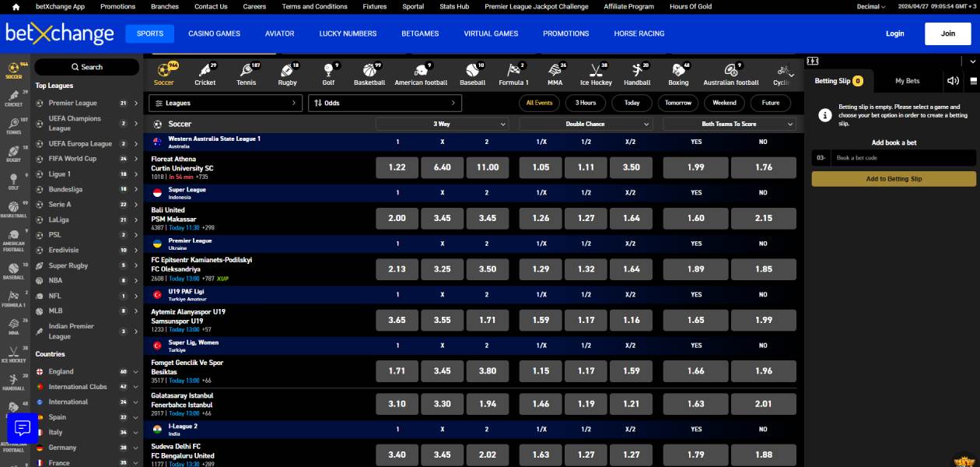Open the Decimal odds format dropdown

870,6
